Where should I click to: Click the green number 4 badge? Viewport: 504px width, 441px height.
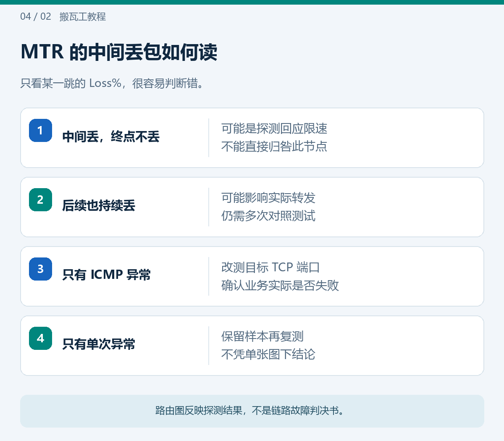point(40,338)
